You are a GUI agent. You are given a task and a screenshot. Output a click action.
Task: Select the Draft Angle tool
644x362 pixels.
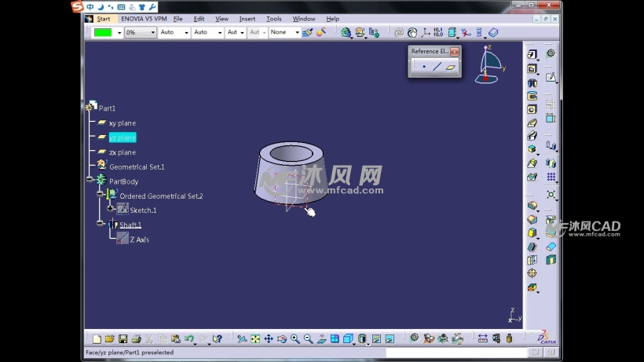point(532,233)
